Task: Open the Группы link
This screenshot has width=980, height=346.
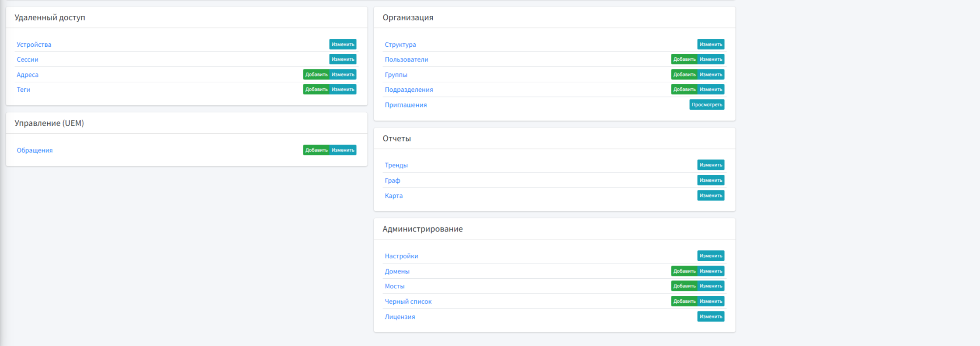Action: tap(396, 75)
